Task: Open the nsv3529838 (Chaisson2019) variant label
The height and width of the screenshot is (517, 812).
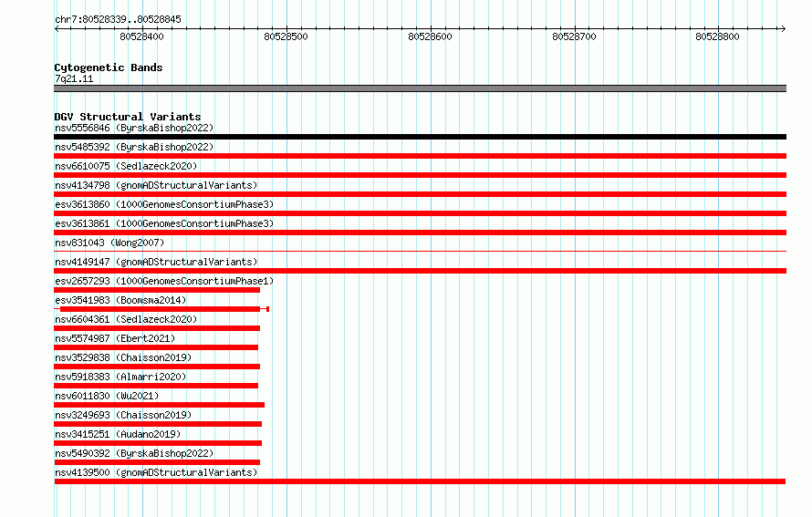Action: 123,357
